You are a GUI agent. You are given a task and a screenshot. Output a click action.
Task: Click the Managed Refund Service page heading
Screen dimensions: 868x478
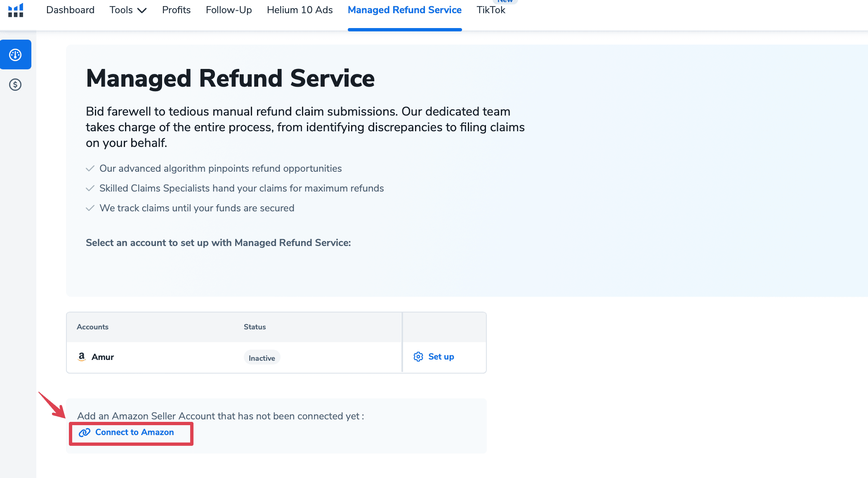(x=230, y=78)
